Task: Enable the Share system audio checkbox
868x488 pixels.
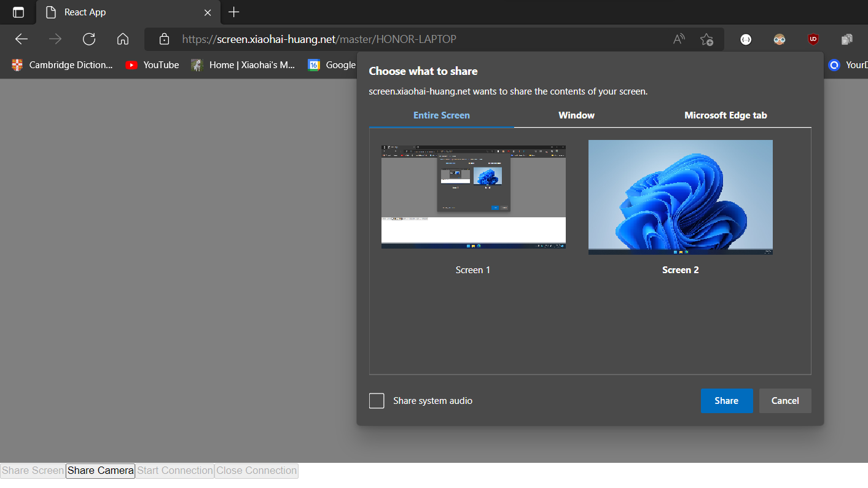Action: point(377,400)
